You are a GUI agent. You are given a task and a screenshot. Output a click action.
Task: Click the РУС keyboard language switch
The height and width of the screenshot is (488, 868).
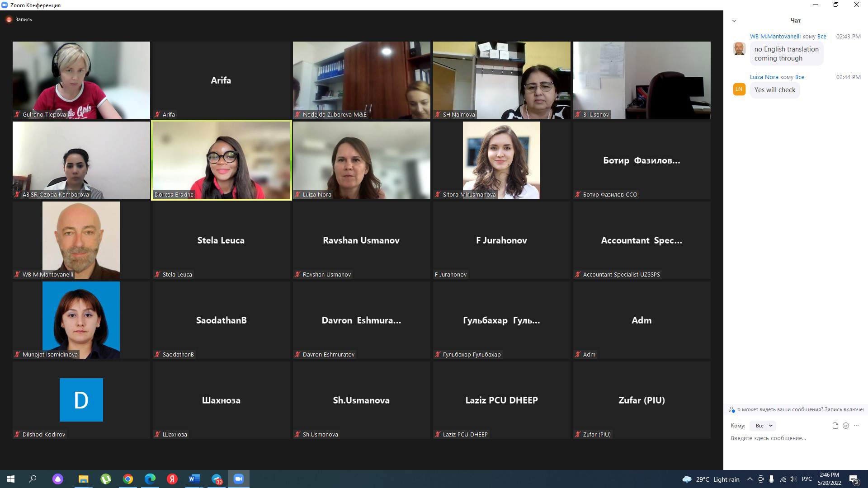[807, 479]
